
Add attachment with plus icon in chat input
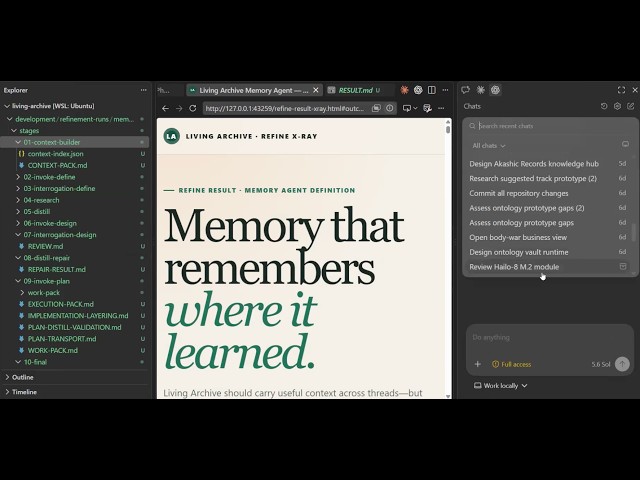point(478,364)
